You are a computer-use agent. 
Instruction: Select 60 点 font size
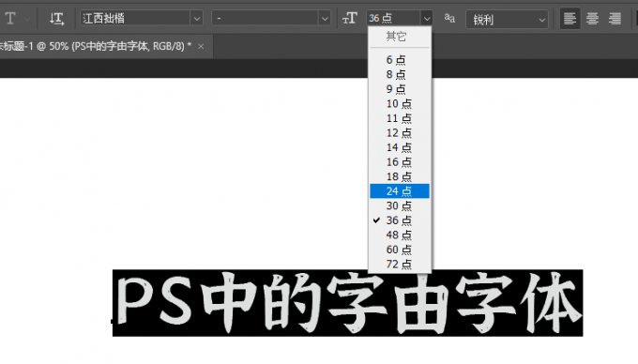click(400, 250)
